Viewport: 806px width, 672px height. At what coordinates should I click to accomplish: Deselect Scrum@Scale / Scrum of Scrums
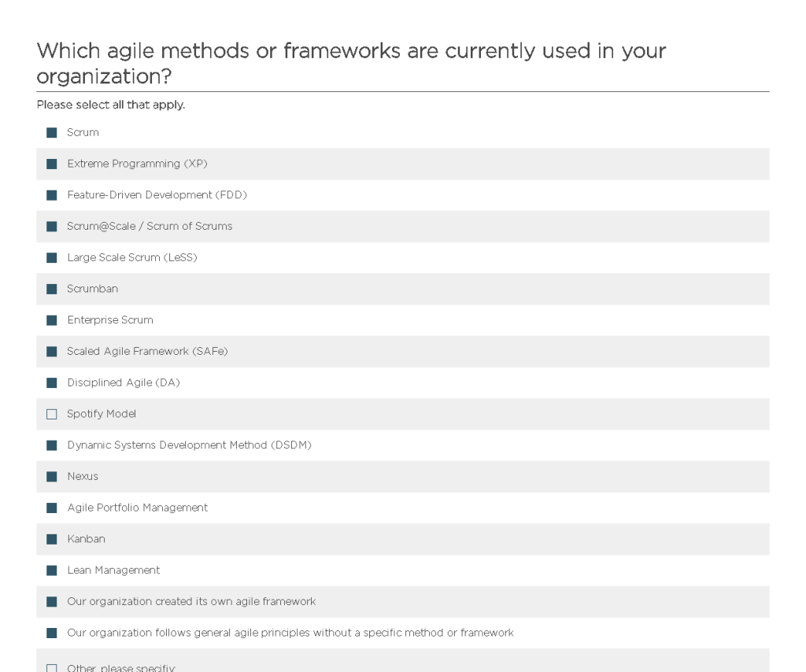(51, 227)
